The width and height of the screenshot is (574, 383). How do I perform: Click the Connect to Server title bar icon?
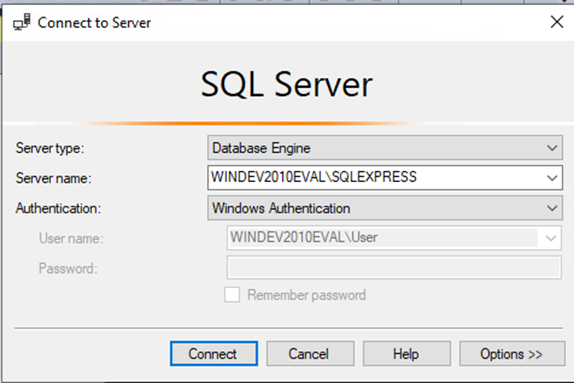[22, 22]
